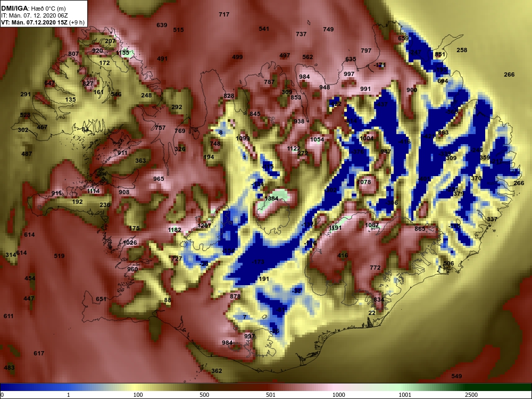Click the map value '863'
532x399 pixels.
point(444,132)
